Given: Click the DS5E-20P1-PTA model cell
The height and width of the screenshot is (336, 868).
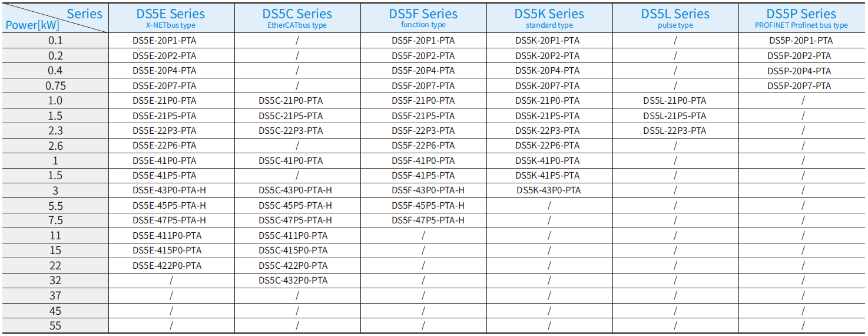Looking at the screenshot, I should pyautogui.click(x=164, y=41).
